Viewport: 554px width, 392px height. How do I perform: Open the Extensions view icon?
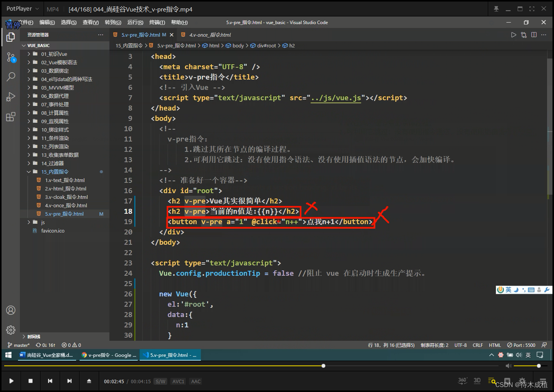coord(11,117)
